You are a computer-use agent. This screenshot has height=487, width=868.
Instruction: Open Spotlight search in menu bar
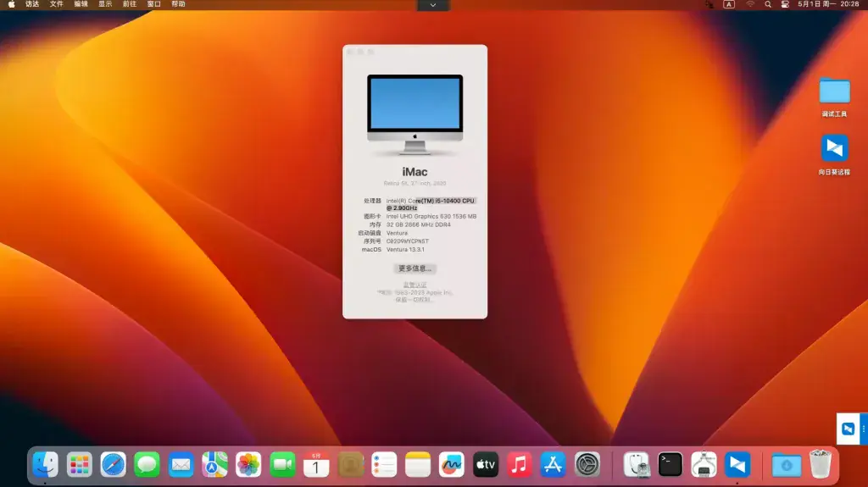point(768,4)
